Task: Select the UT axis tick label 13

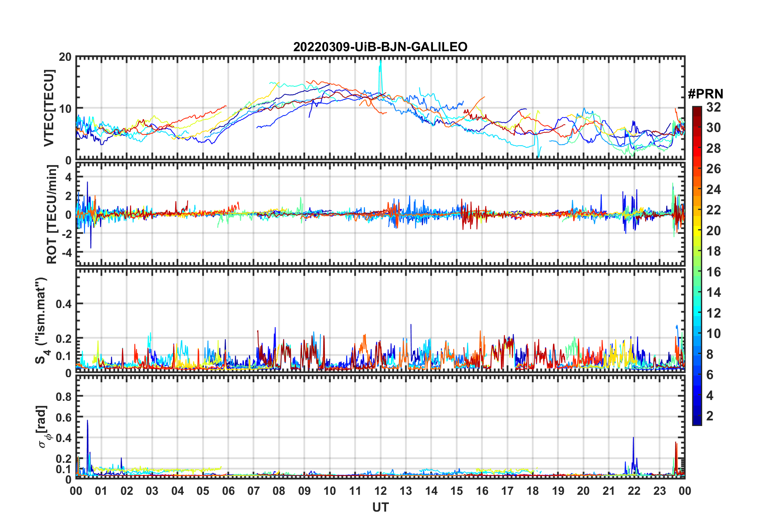Action: tap(406, 491)
